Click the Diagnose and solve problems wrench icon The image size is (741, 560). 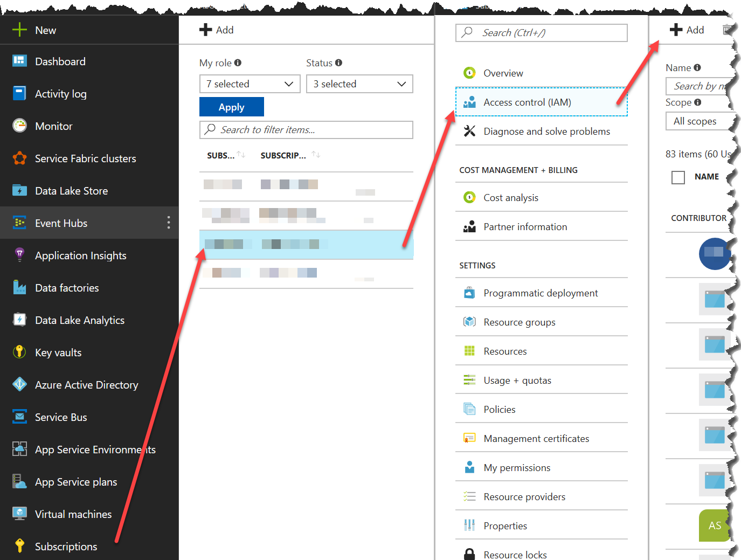pos(469,131)
